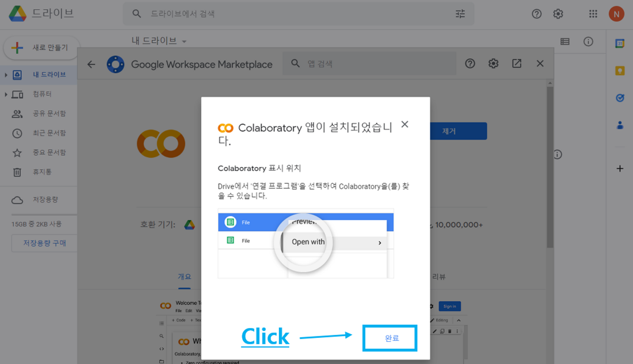The image size is (633, 364).
Task: Open the Drive support help icon
Action: tap(537, 14)
